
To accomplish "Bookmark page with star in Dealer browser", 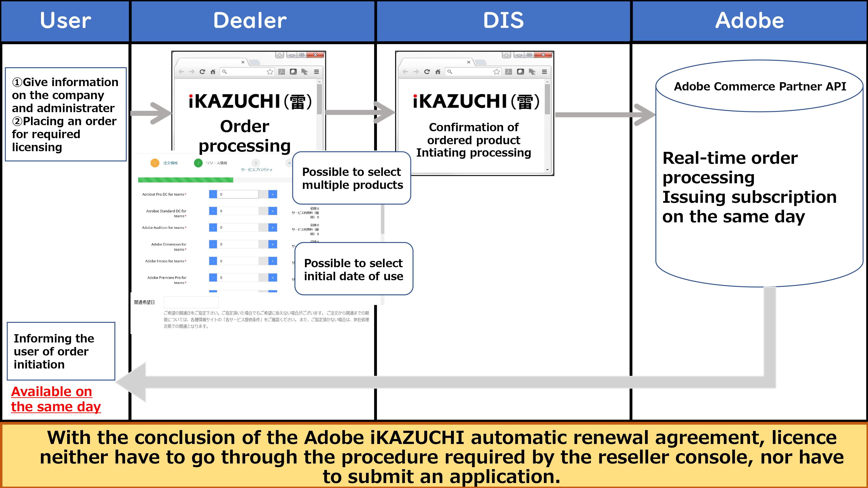I will pyautogui.click(x=270, y=72).
